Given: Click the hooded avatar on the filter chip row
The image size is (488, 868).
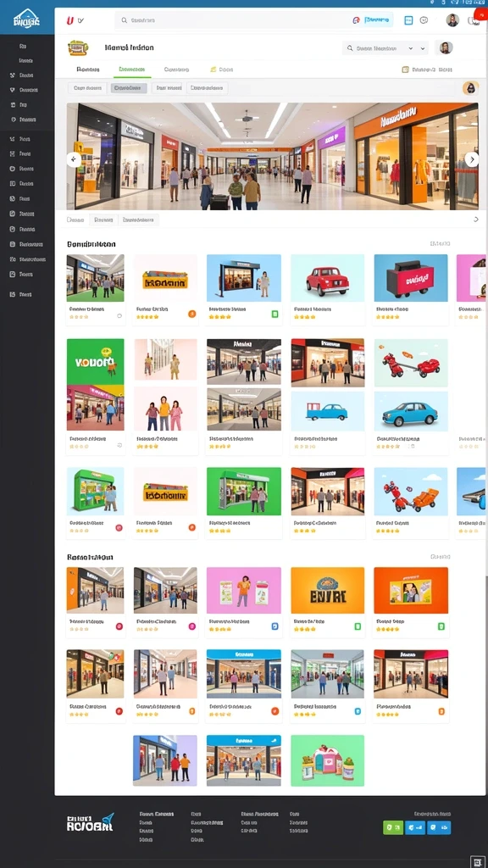Looking at the screenshot, I should (470, 88).
